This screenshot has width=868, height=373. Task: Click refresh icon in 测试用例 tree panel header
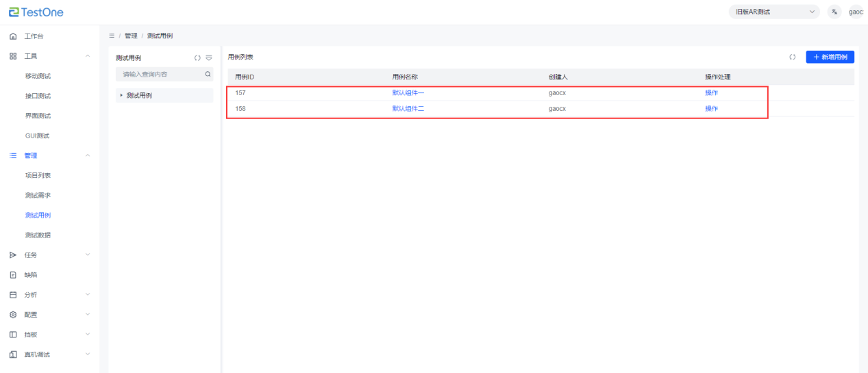(197, 58)
